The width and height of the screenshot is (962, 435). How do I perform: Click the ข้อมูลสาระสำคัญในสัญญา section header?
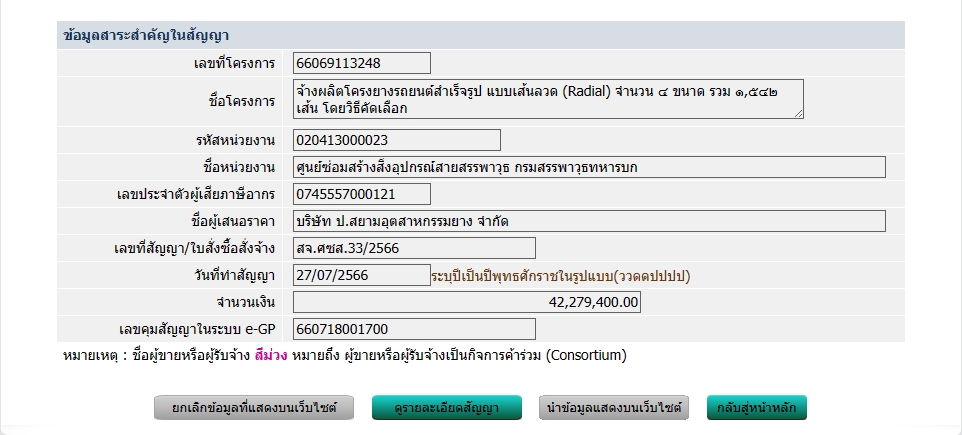coord(147,35)
